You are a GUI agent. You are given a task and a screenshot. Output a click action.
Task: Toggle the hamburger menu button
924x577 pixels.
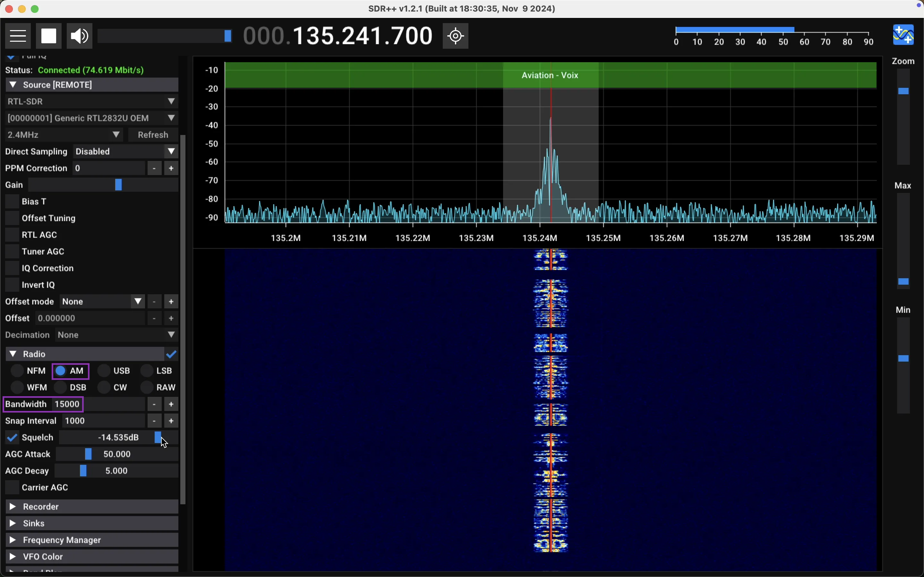tap(18, 36)
